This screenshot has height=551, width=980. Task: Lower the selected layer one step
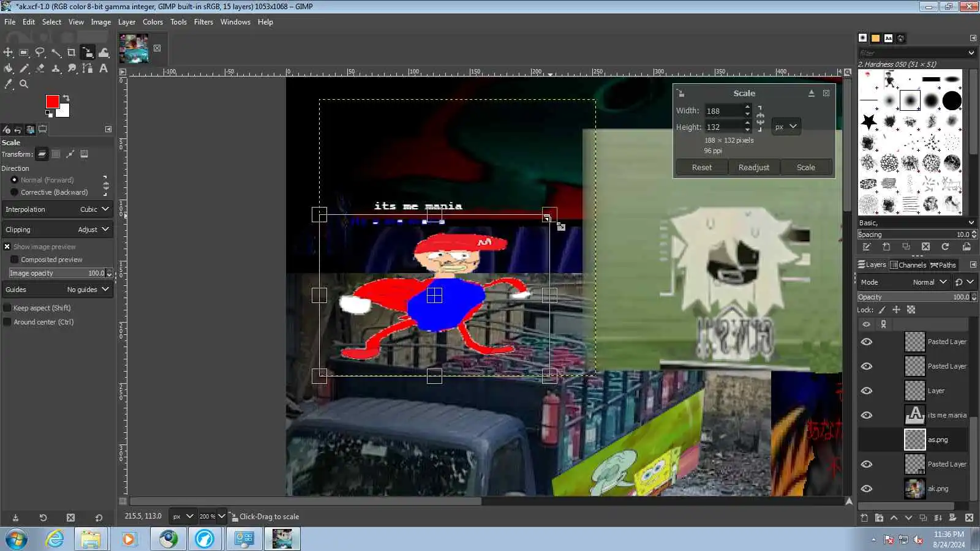click(908, 518)
